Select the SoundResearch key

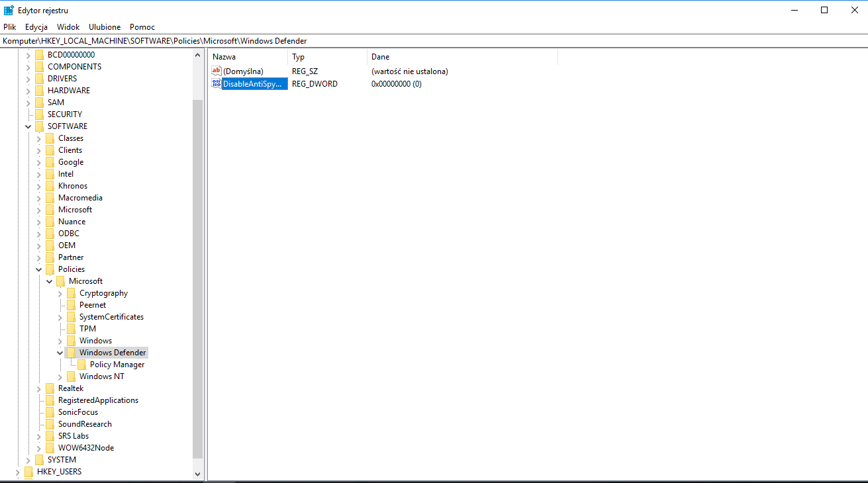85,424
